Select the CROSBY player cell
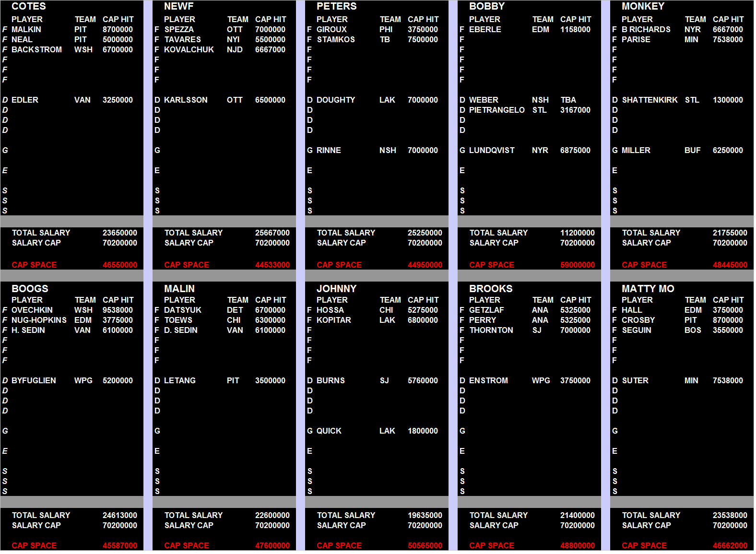The image size is (756, 554). tap(638, 320)
